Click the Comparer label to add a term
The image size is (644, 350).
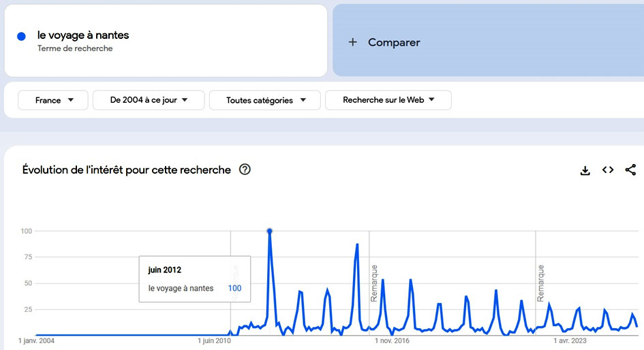(x=394, y=42)
